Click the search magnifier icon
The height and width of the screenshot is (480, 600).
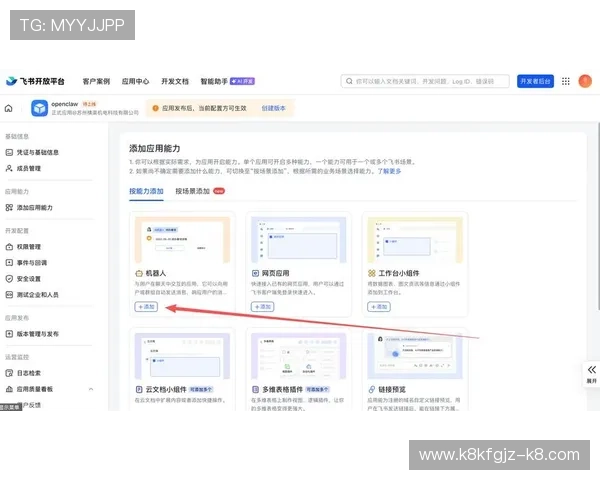[349, 81]
